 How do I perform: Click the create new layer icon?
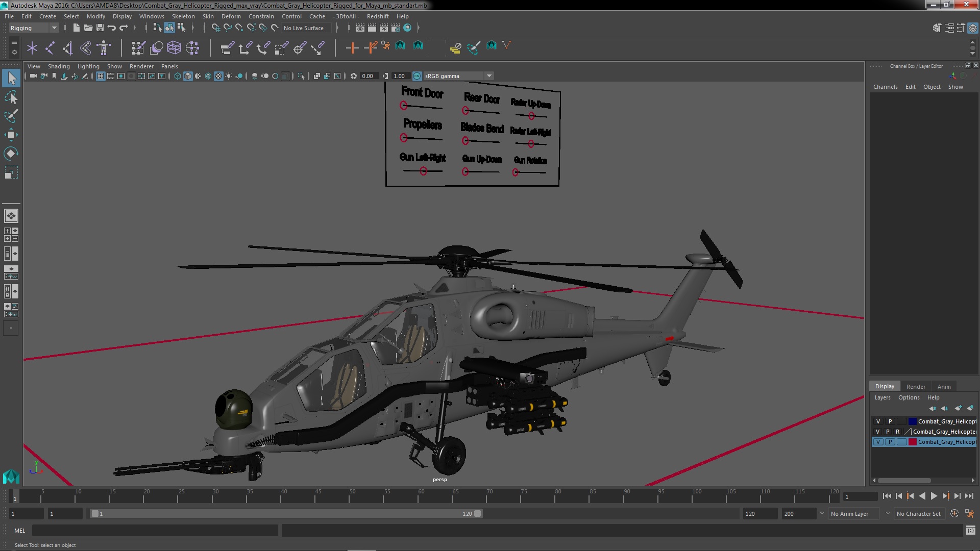[958, 408]
